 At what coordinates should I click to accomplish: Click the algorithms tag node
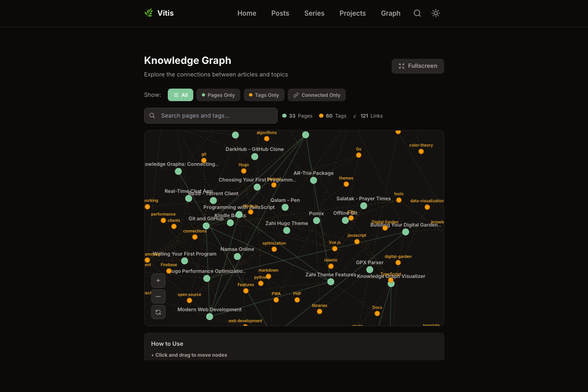267,139
